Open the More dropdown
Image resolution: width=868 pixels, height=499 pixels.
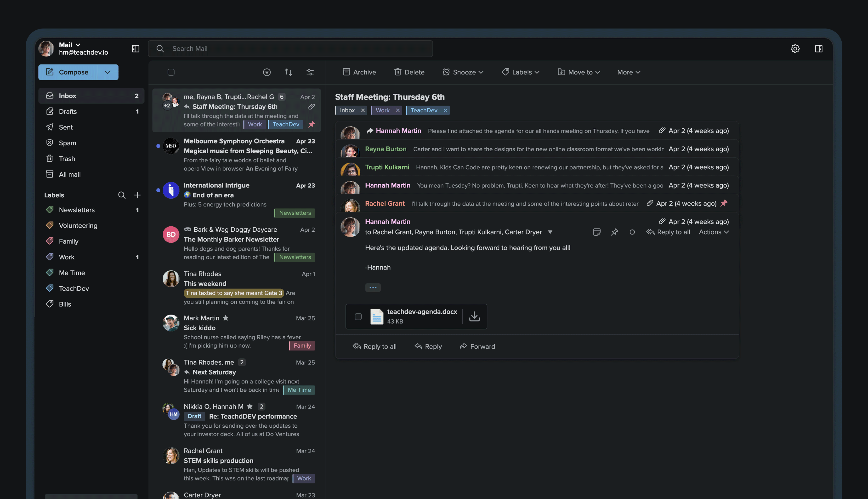pos(629,72)
